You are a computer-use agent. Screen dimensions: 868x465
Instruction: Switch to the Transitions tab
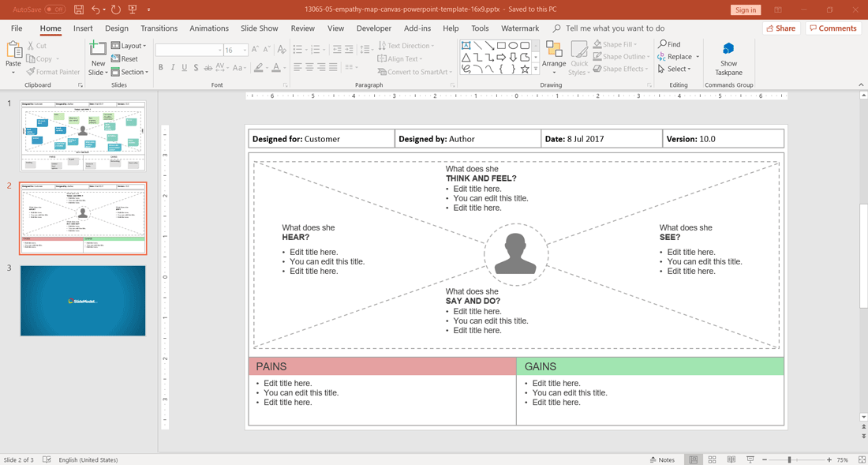(159, 28)
